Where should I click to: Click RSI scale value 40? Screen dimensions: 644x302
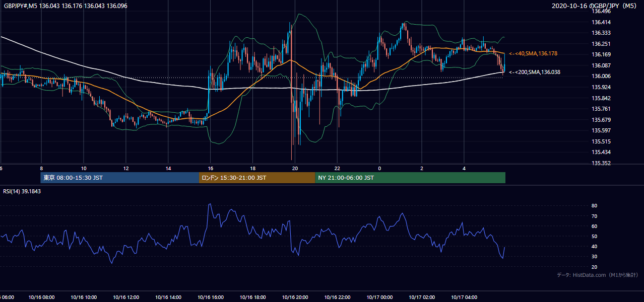(x=595, y=246)
